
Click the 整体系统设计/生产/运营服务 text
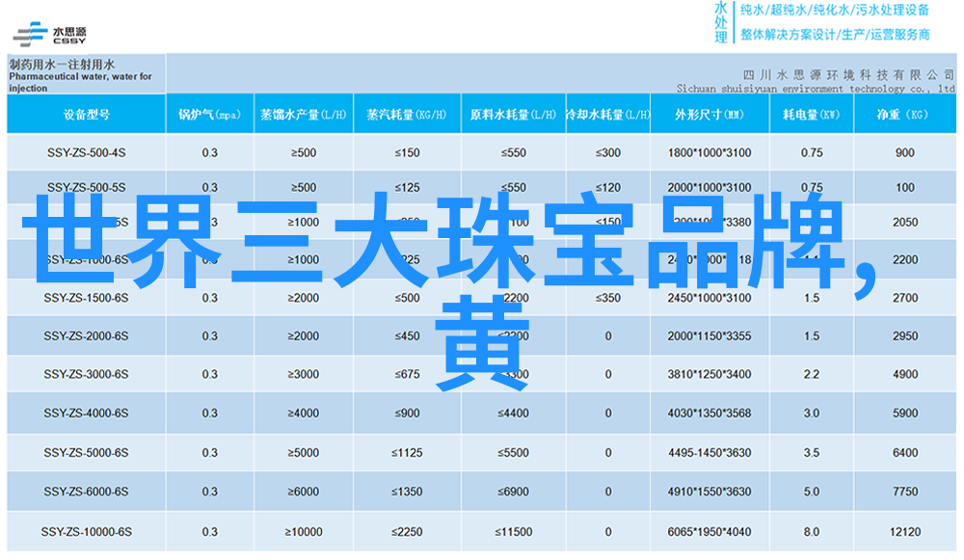coord(835,35)
